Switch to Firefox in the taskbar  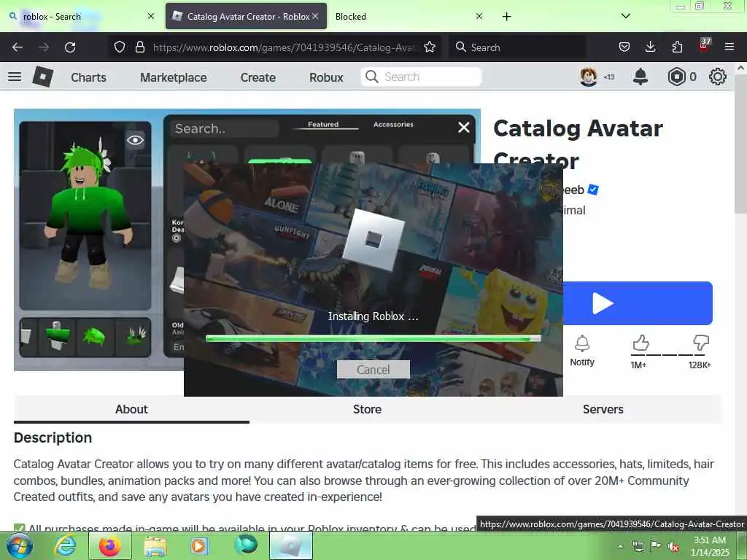(x=110, y=545)
